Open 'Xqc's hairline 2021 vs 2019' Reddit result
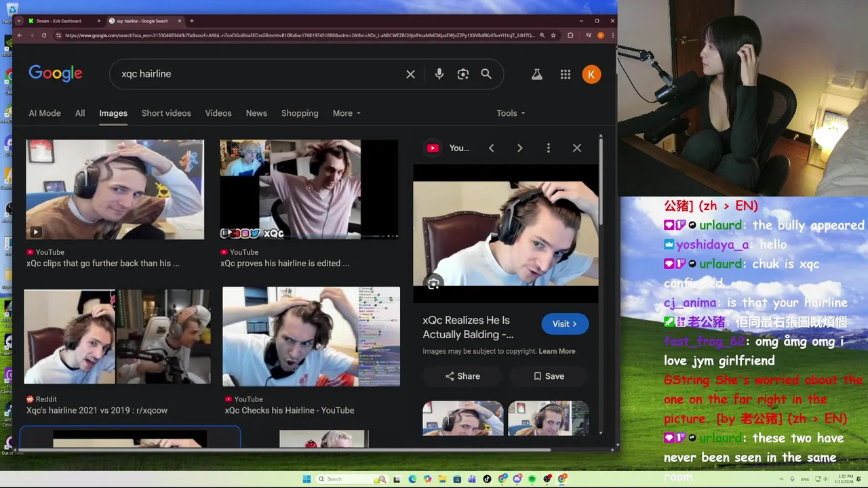868x488 pixels. pos(97,410)
